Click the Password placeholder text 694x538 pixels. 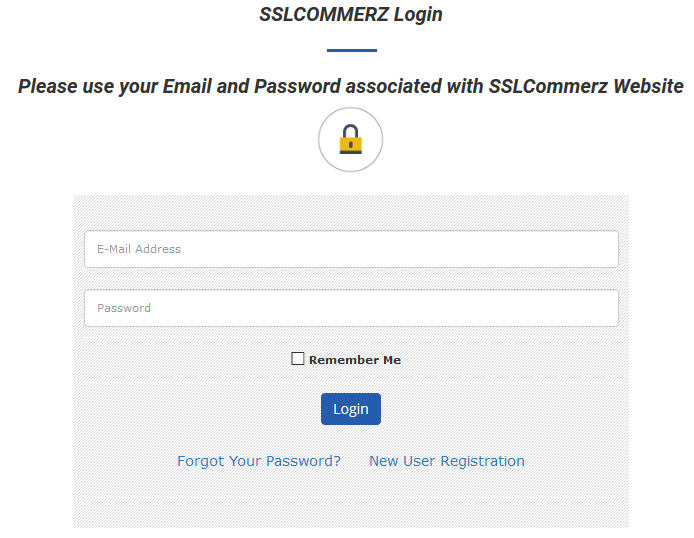[124, 308]
